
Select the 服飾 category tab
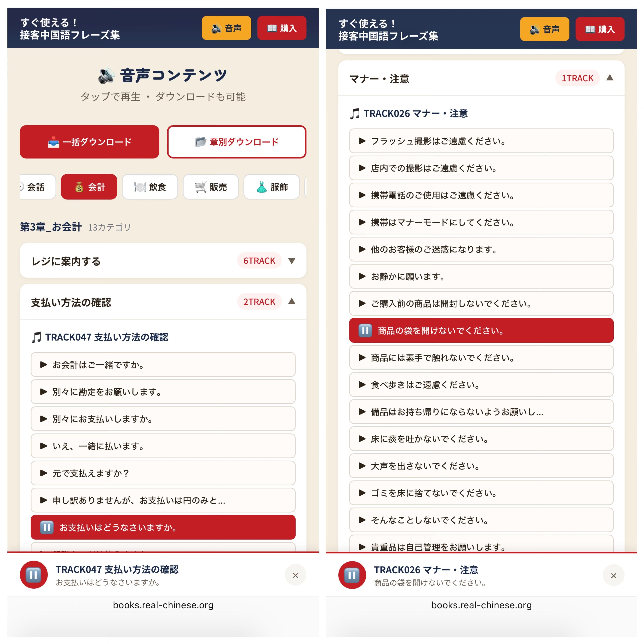click(x=272, y=187)
